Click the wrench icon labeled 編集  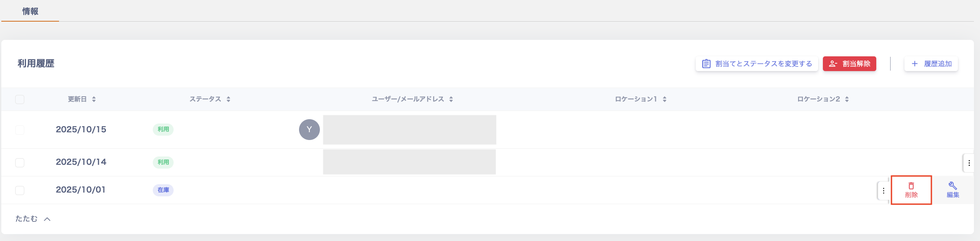[953, 190]
